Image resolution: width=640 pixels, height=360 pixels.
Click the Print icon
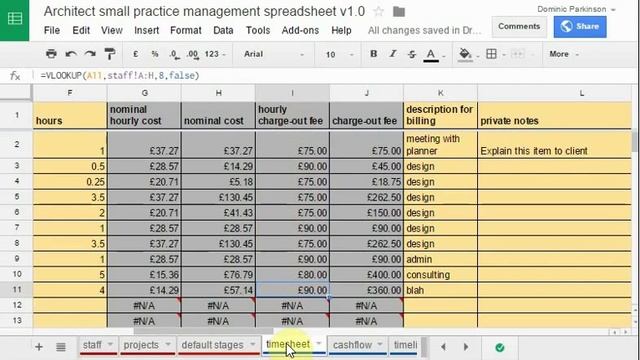tap(51, 54)
